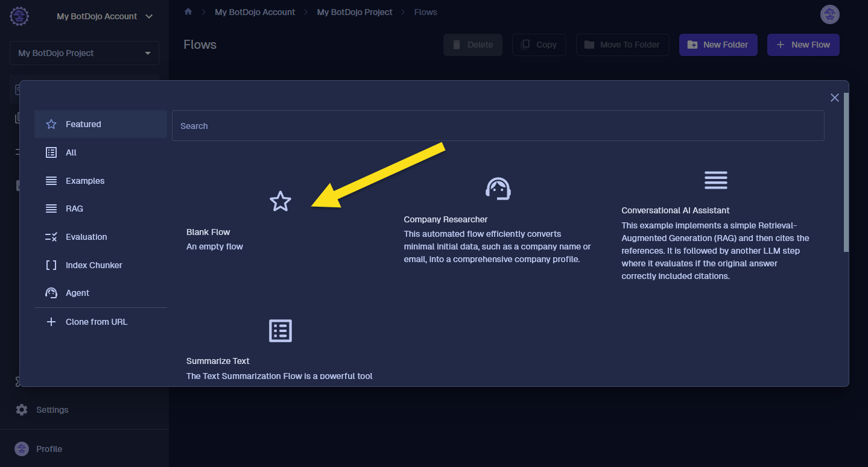868x467 pixels.
Task: Click the dialog's vertical scrollbar
Action: (x=846, y=172)
